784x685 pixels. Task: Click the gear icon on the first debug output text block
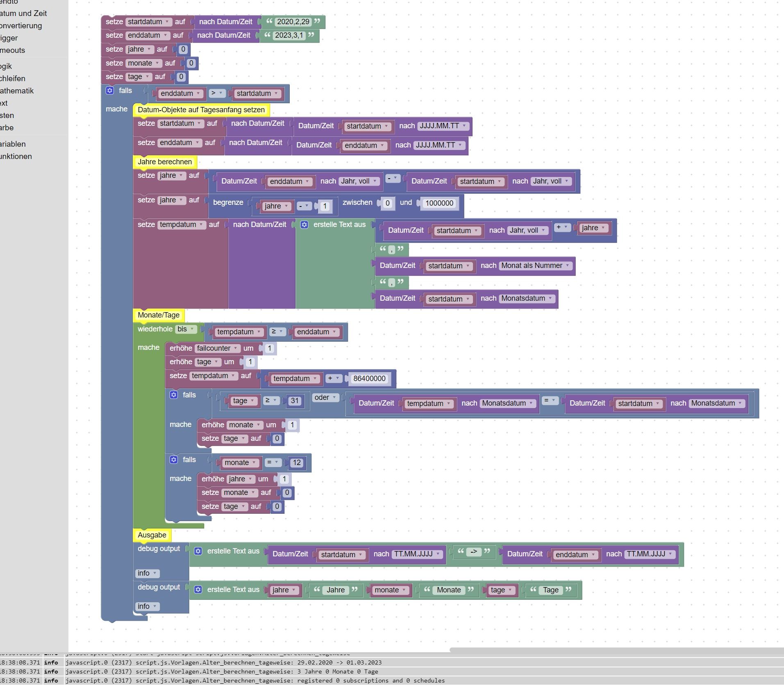pyautogui.click(x=198, y=551)
